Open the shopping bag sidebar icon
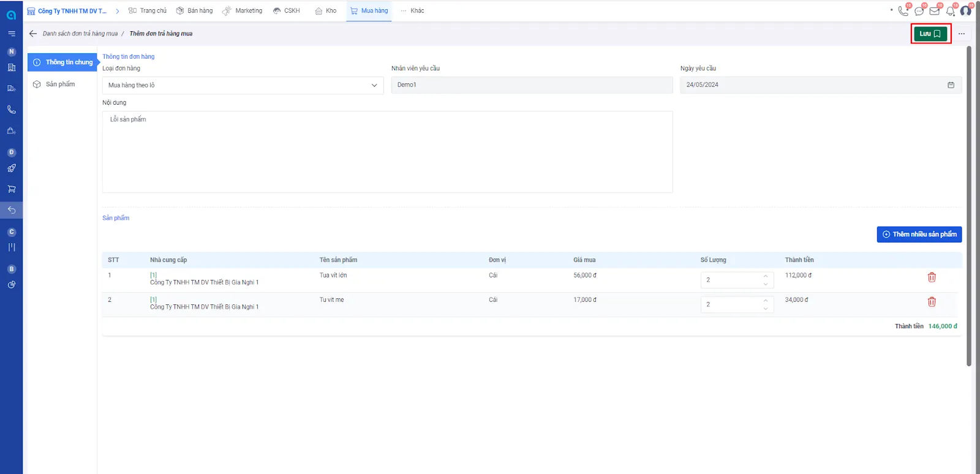Screen dimensions: 980x474 11,130
